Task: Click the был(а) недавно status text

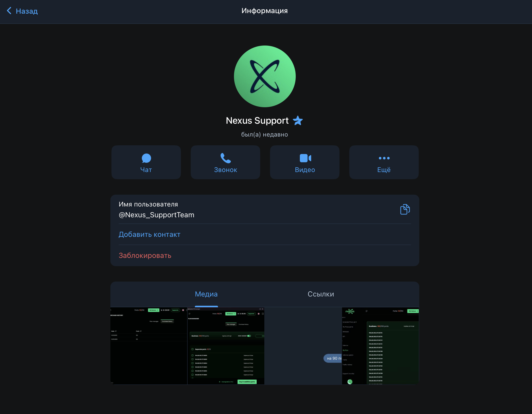Action: (265, 134)
